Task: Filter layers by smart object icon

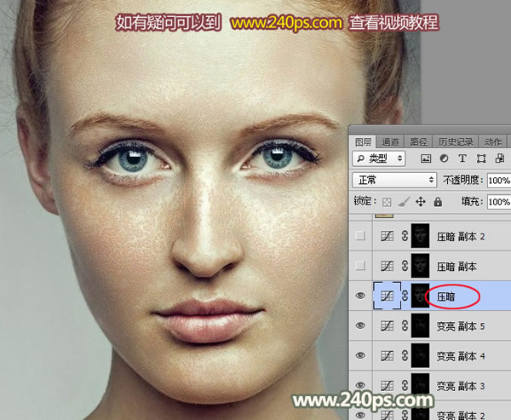Action: point(500,158)
